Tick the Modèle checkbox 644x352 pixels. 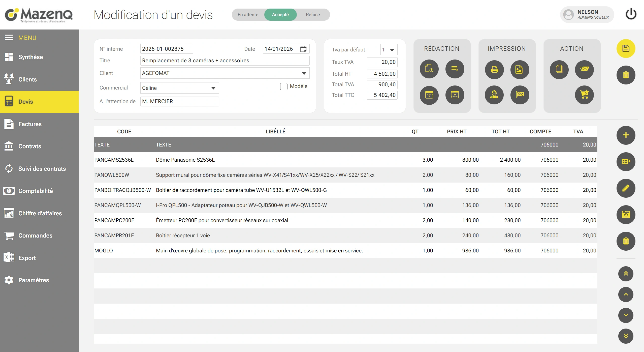click(284, 86)
